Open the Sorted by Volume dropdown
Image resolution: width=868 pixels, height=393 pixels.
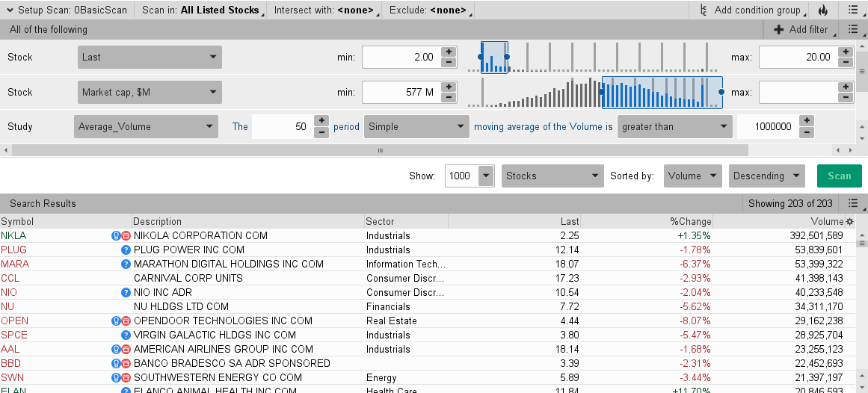click(x=693, y=176)
